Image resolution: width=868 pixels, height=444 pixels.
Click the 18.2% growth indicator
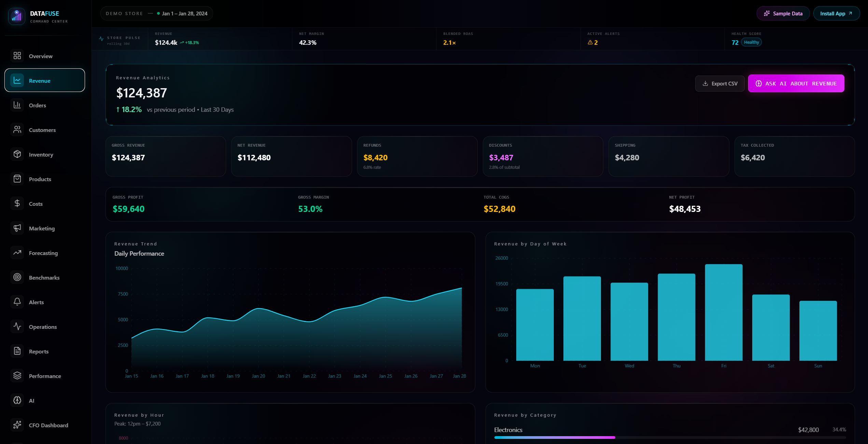click(x=129, y=109)
